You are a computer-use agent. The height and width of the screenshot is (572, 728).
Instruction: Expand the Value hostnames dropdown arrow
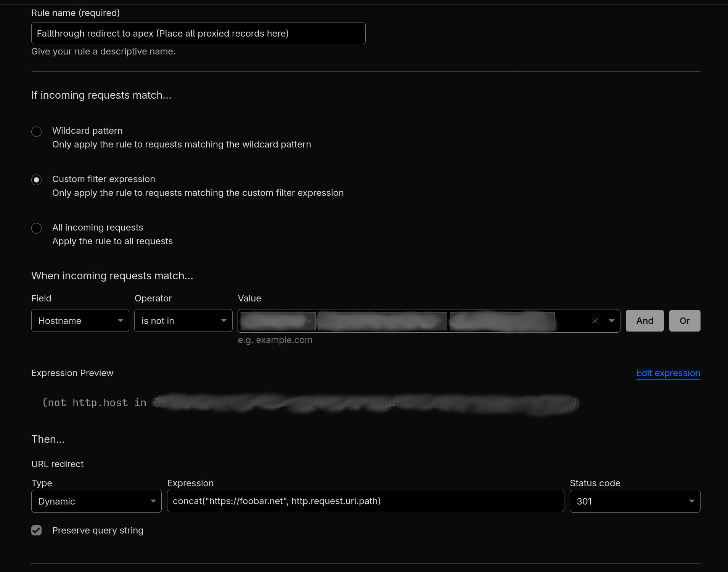[612, 321]
